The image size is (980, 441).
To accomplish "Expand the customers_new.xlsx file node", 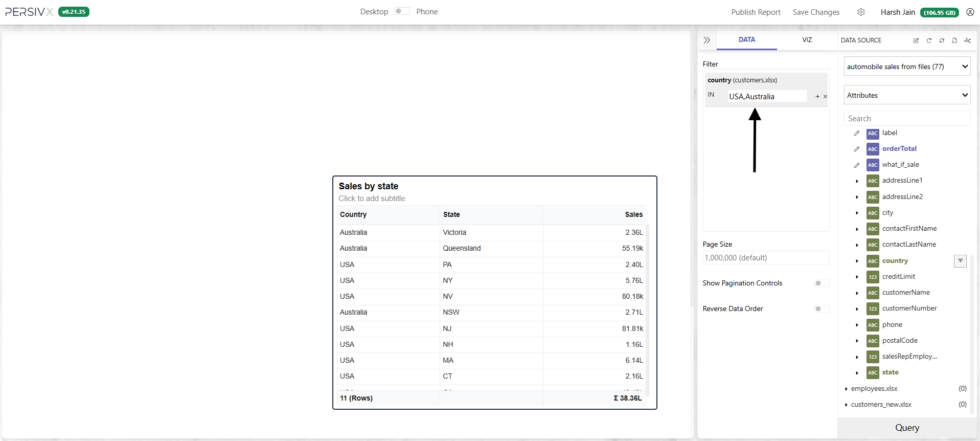I will coord(847,405).
